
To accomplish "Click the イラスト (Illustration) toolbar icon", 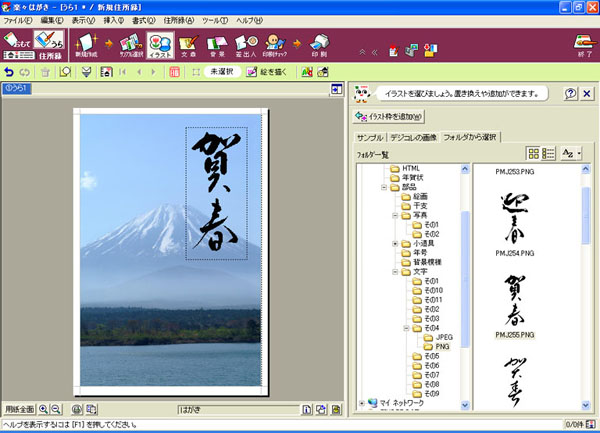I will click(160, 45).
